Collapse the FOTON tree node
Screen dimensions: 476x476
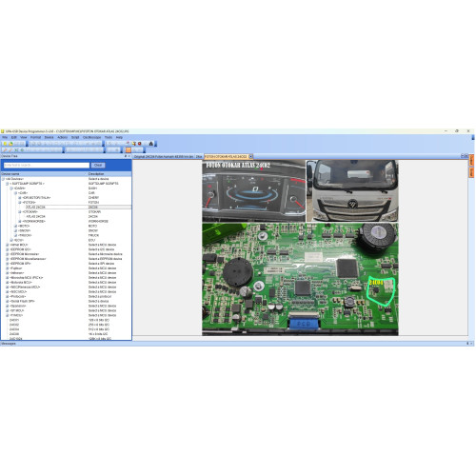(x=20, y=202)
